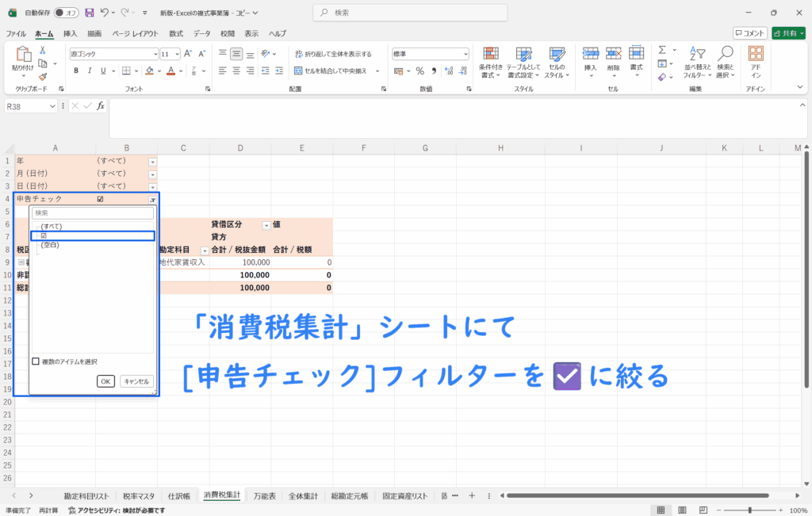812x516 pixels.
Task: Open the 挿入 ribbon tab
Action: (x=70, y=33)
